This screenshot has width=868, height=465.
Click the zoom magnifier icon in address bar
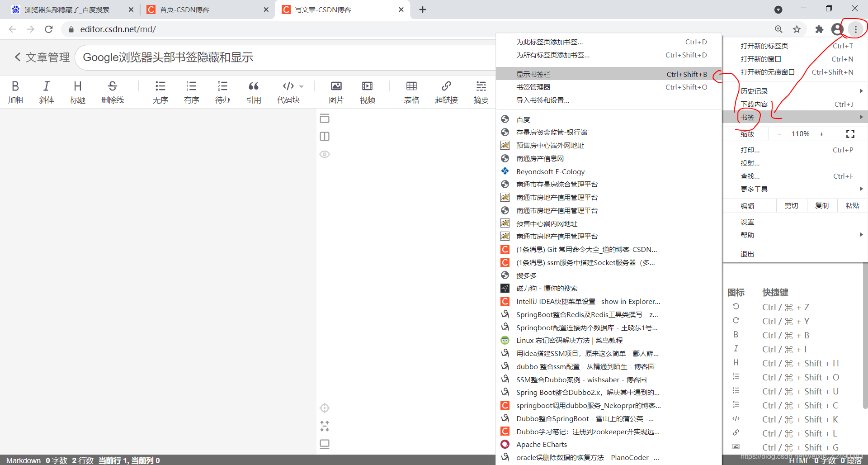click(x=778, y=29)
